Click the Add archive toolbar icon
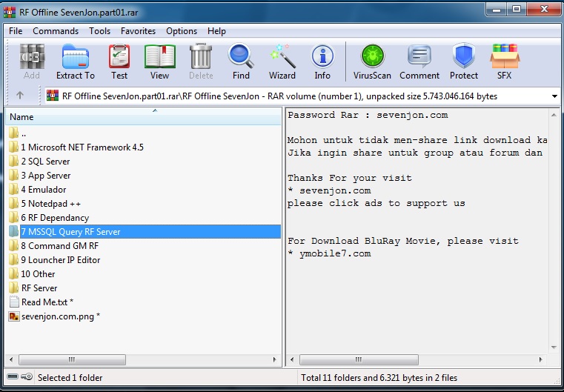Image resolution: width=564 pixels, height=392 pixels. (32, 56)
